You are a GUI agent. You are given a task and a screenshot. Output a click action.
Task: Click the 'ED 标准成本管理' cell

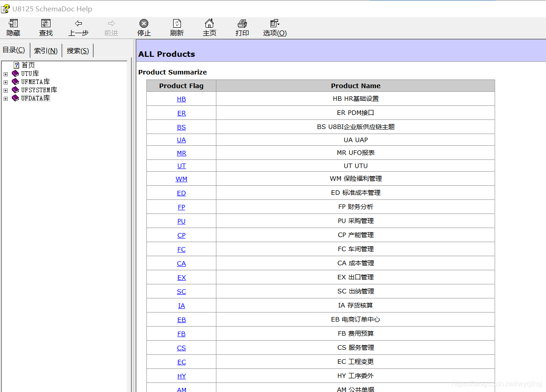356,193
